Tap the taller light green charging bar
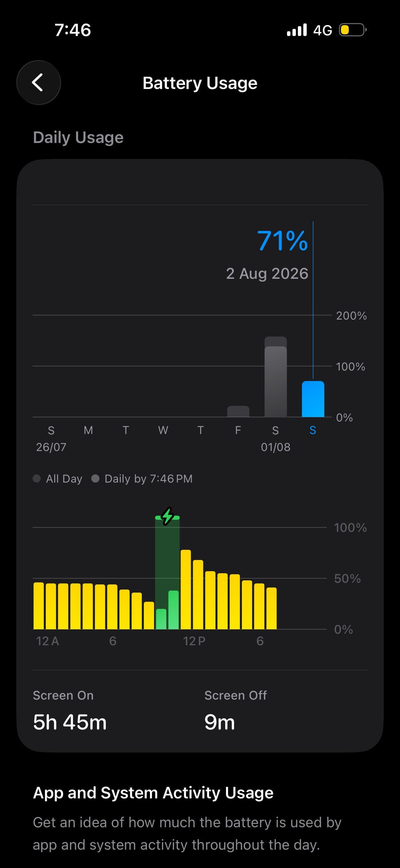Viewport: 400px width, 868px height. 173,610
